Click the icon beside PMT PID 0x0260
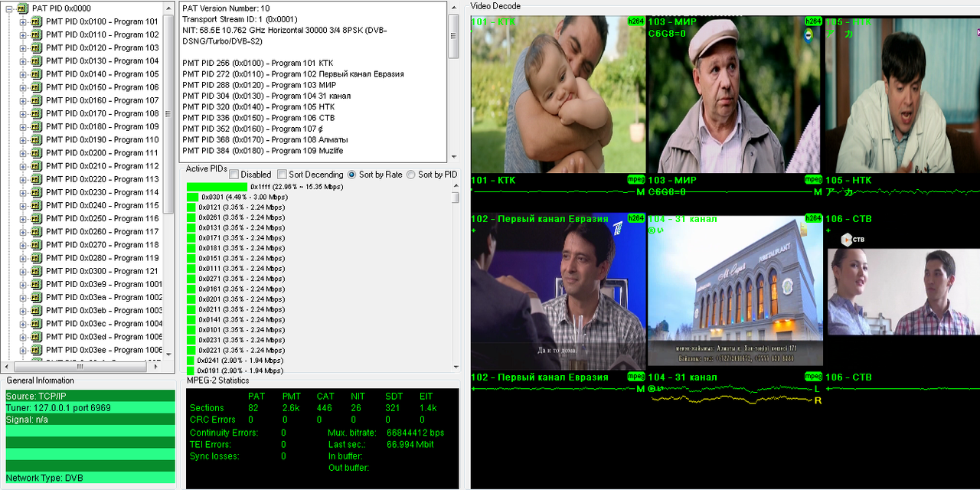The height and width of the screenshot is (490, 980). pyautogui.click(x=35, y=231)
